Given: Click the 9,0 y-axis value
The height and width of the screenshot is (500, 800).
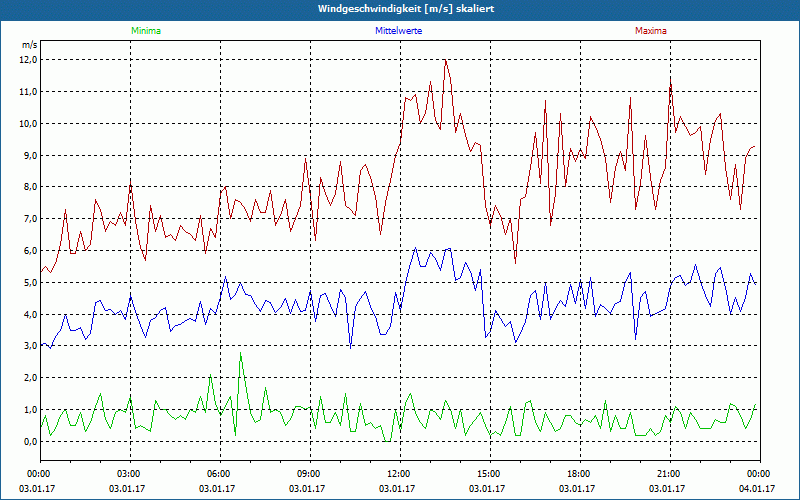Looking at the screenshot, I should point(30,156).
